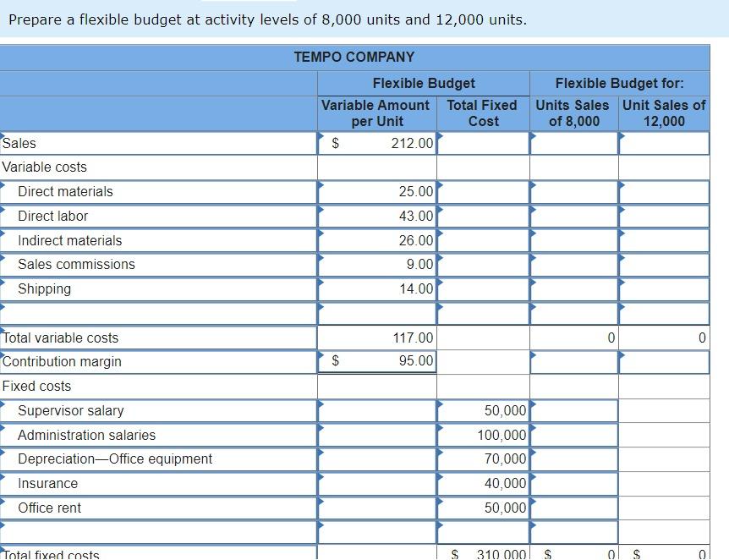Click the Total variable costs 117.00 cell

(377, 338)
